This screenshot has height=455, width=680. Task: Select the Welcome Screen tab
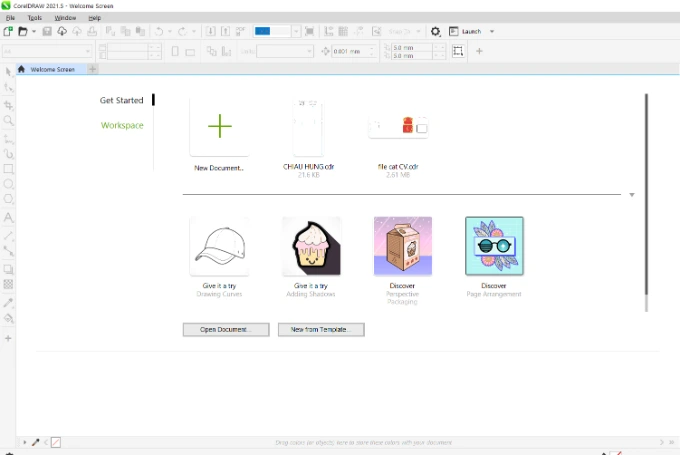[x=52, y=69]
